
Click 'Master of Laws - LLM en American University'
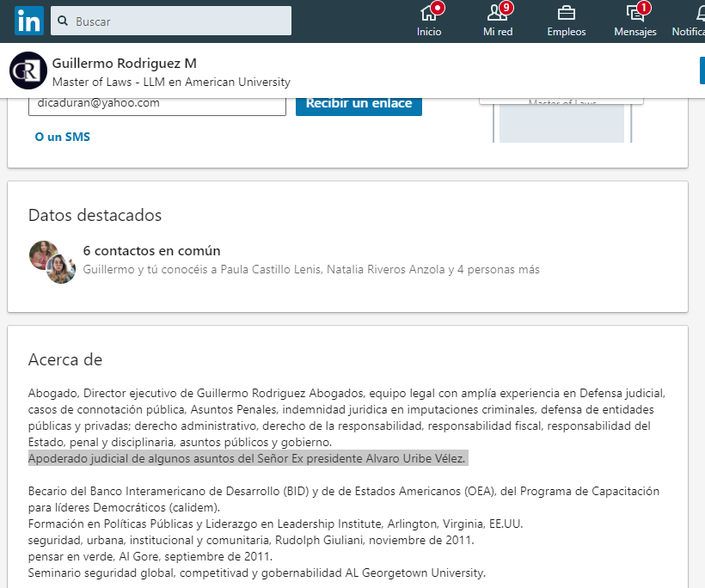coord(171,82)
